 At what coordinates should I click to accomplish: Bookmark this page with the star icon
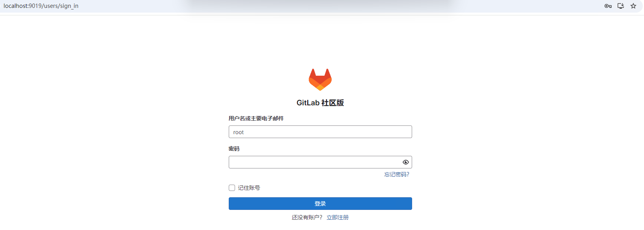click(633, 6)
